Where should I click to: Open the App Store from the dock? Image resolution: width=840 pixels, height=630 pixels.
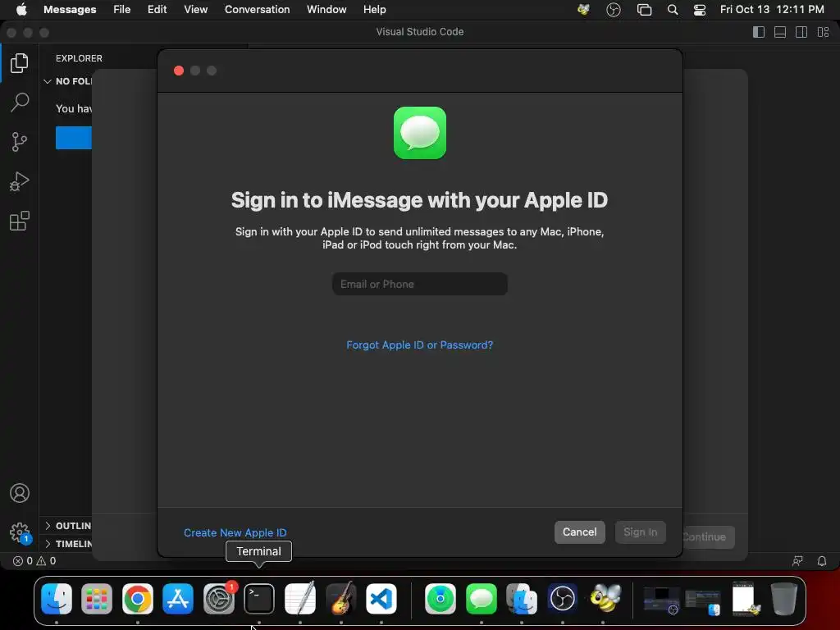[x=178, y=598]
